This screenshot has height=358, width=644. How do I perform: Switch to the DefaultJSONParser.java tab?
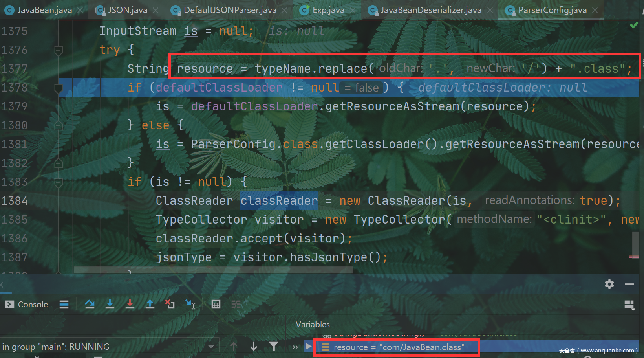pos(230,10)
